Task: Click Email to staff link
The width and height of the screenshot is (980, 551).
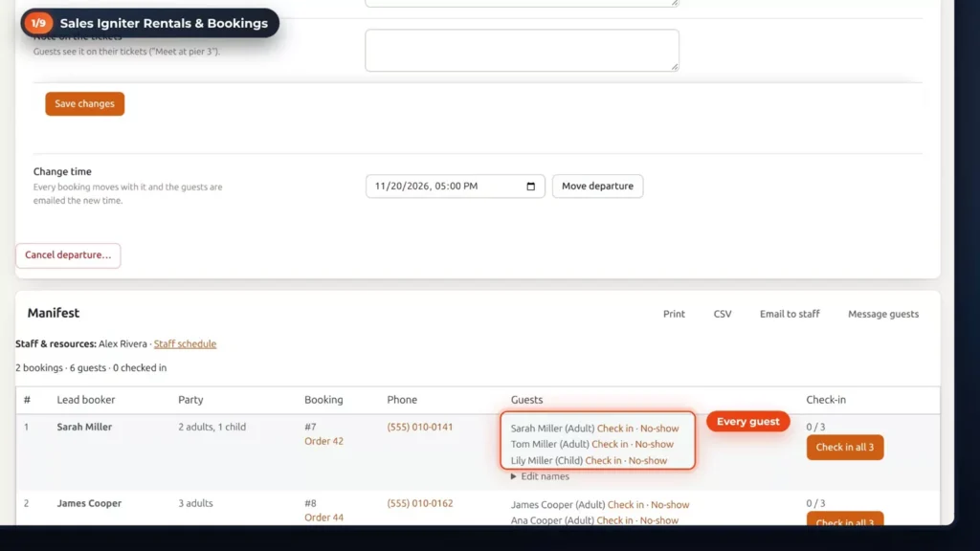Action: click(790, 314)
